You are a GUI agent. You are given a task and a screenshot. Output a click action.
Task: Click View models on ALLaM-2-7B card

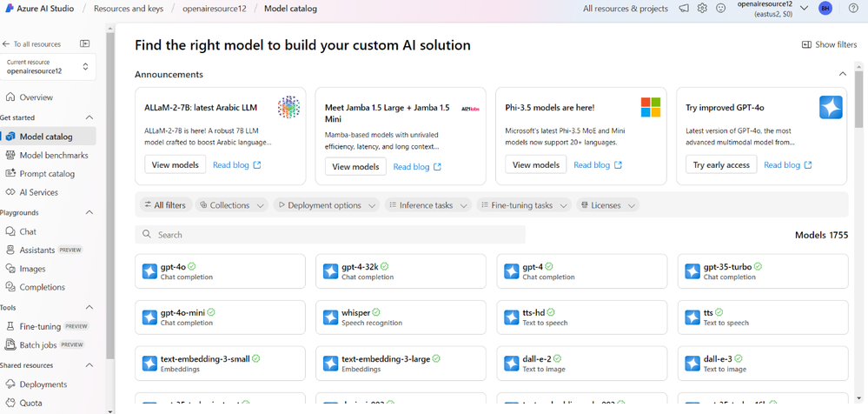175,164
